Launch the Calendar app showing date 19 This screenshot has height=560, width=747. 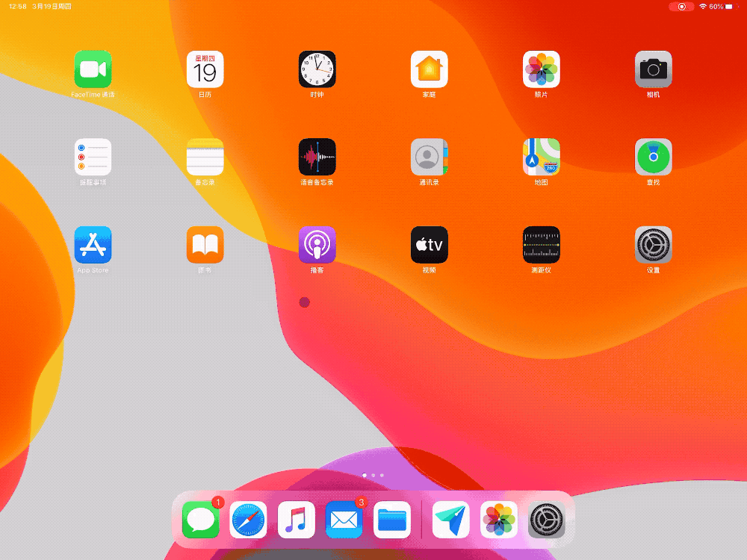coord(205,68)
